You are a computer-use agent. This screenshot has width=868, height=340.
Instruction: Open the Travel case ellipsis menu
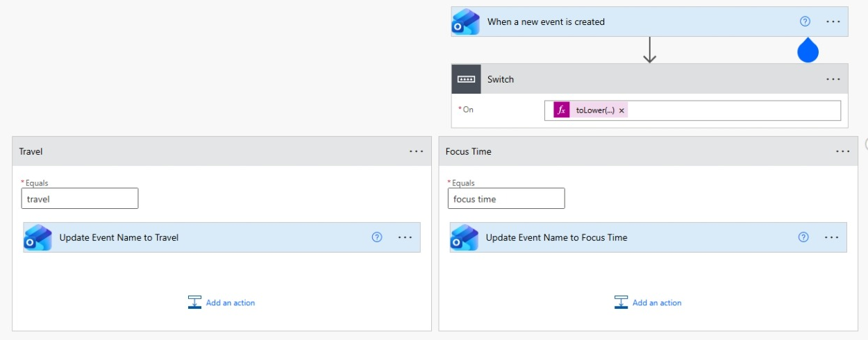pos(416,151)
